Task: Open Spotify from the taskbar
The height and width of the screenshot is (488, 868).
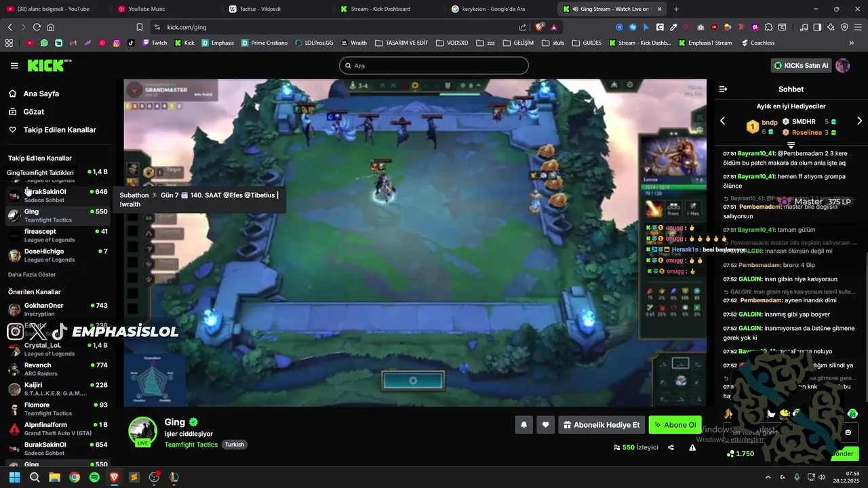Action: [94, 477]
